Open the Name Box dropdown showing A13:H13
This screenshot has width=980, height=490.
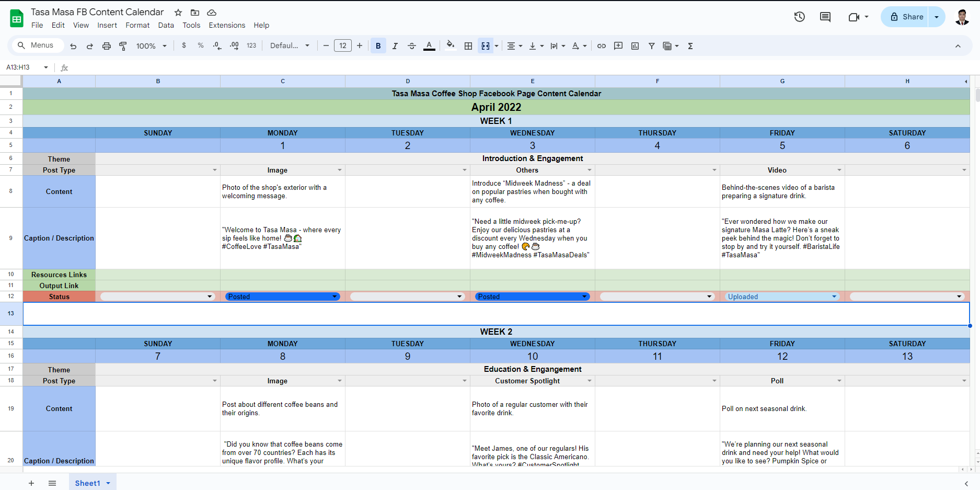[x=46, y=67]
